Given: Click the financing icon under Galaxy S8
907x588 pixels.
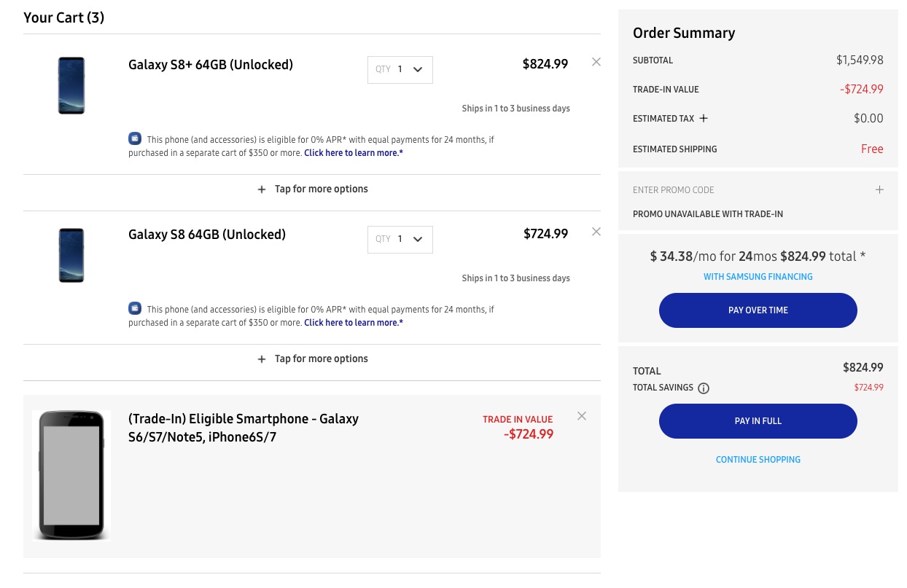Looking at the screenshot, I should (135, 308).
